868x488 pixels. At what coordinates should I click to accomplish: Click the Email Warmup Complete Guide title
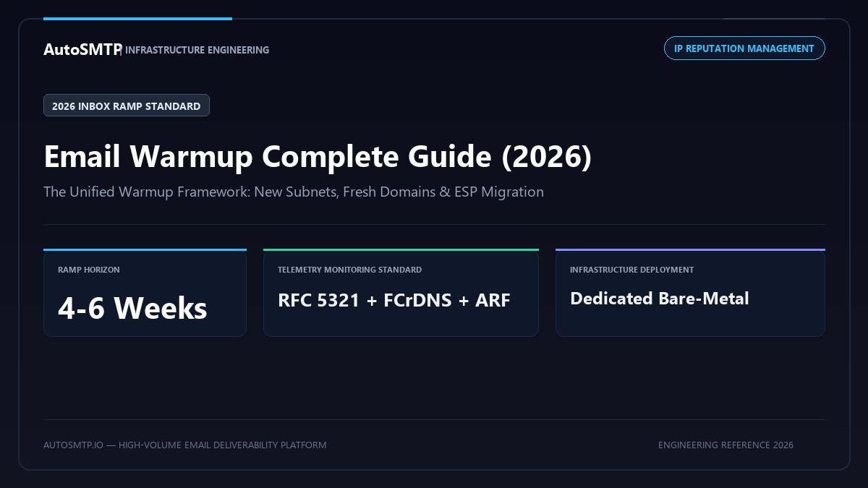click(318, 156)
